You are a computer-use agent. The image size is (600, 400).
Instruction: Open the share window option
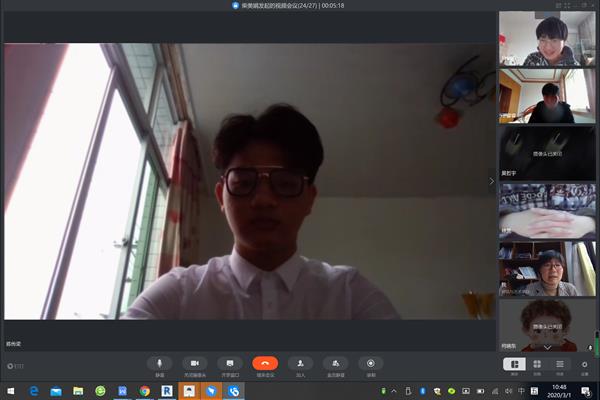pyautogui.click(x=230, y=364)
